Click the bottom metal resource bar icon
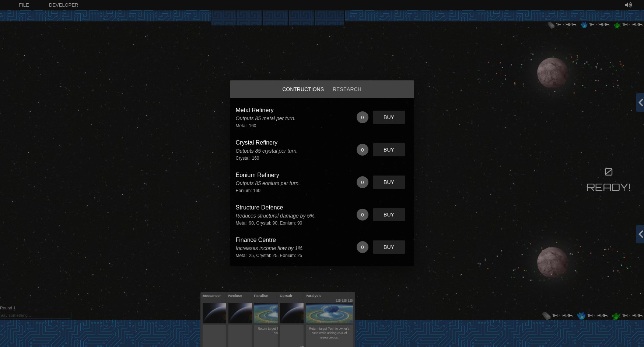 pos(546,316)
